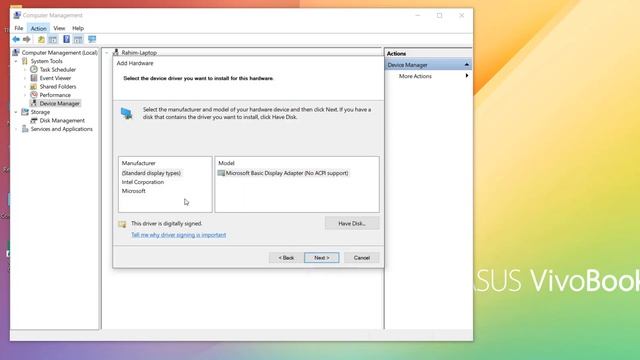Click the Device Manager header in Actions pane

pyautogui.click(x=428, y=65)
